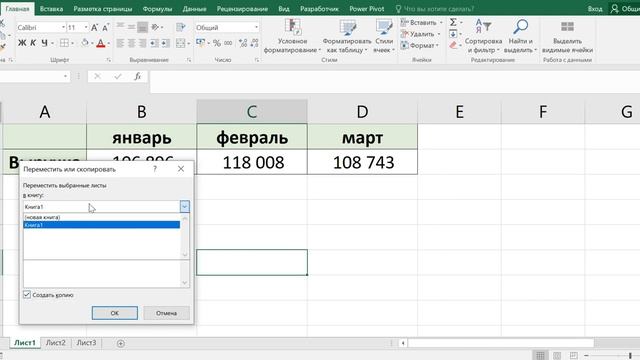Viewport: 640px width, 360px height.
Task: Open the Рецензирование ribbon tab
Action: click(242, 9)
